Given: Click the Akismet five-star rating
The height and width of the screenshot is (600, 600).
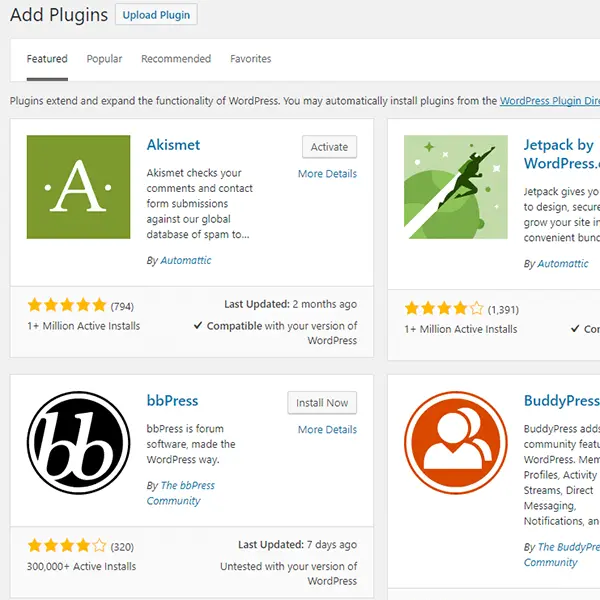Looking at the screenshot, I should [66, 305].
